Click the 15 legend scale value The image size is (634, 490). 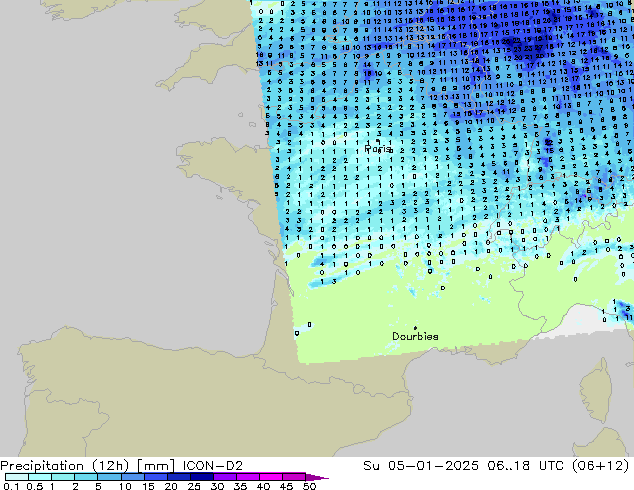148,486
